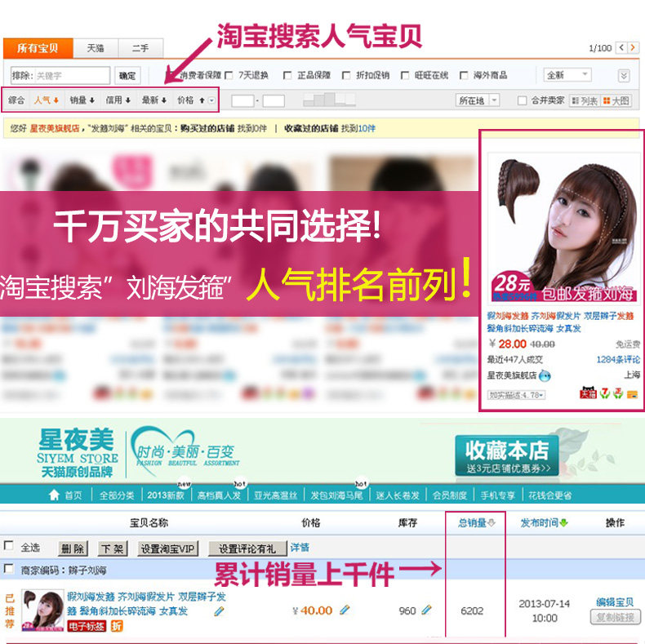Sort results by 信用 credit
This screenshot has width=645, height=644.
click(x=118, y=100)
